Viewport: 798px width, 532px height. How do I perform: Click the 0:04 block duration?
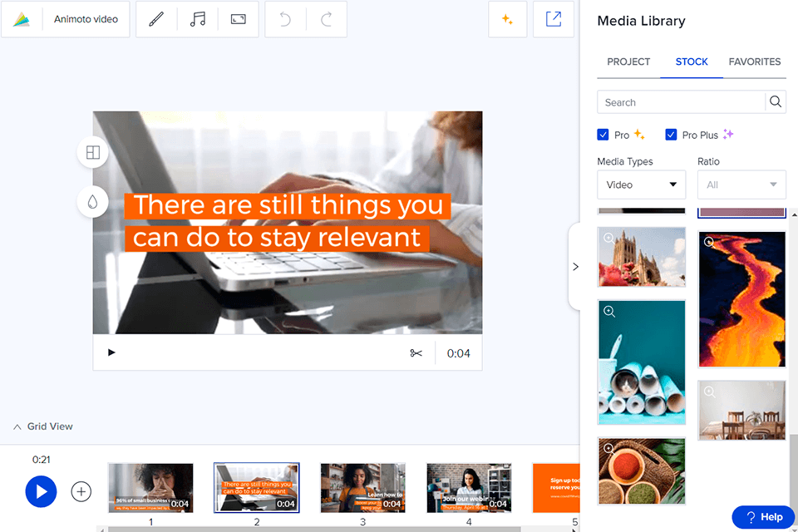(458, 353)
